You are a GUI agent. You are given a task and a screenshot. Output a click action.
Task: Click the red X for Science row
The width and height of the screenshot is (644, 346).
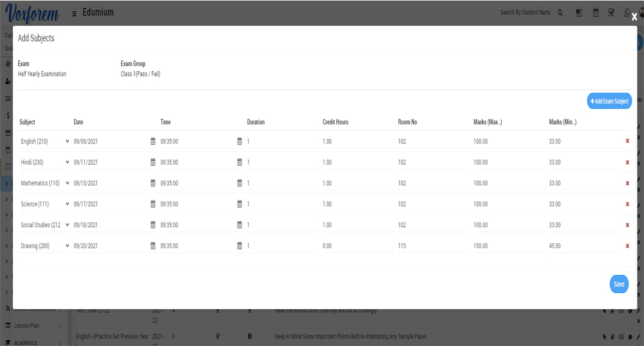click(627, 205)
